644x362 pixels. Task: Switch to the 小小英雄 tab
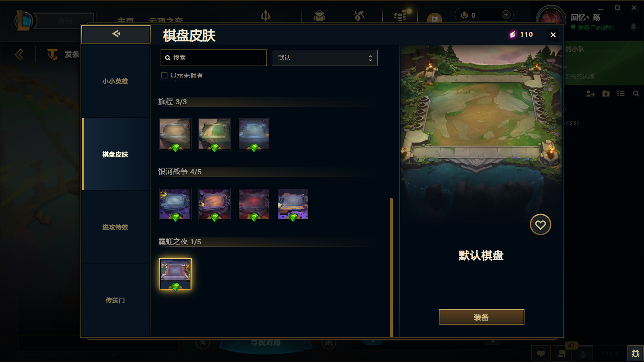point(116,81)
